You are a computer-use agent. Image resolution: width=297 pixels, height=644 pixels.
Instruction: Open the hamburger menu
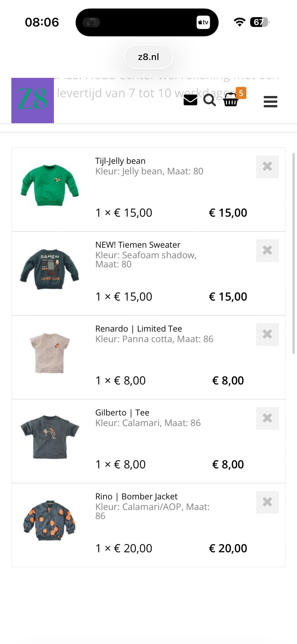(x=270, y=102)
